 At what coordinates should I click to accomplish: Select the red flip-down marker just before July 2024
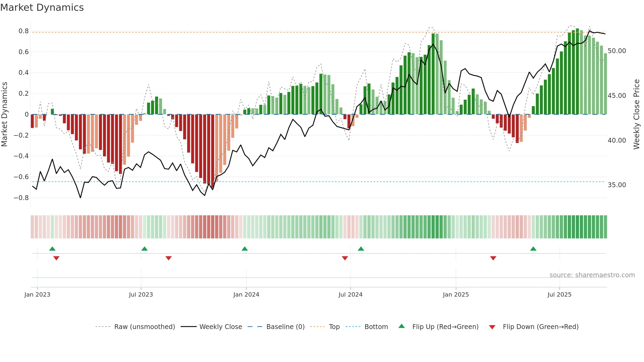[345, 258]
